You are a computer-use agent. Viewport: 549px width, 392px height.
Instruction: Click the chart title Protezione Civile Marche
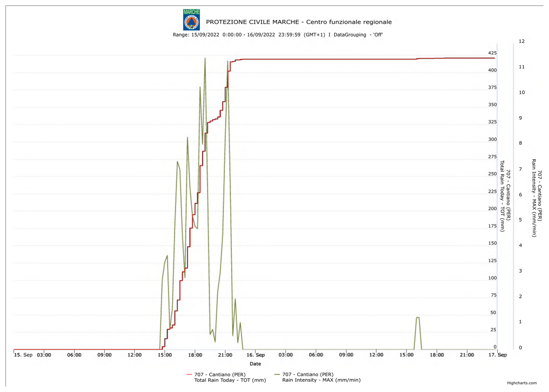click(x=299, y=22)
